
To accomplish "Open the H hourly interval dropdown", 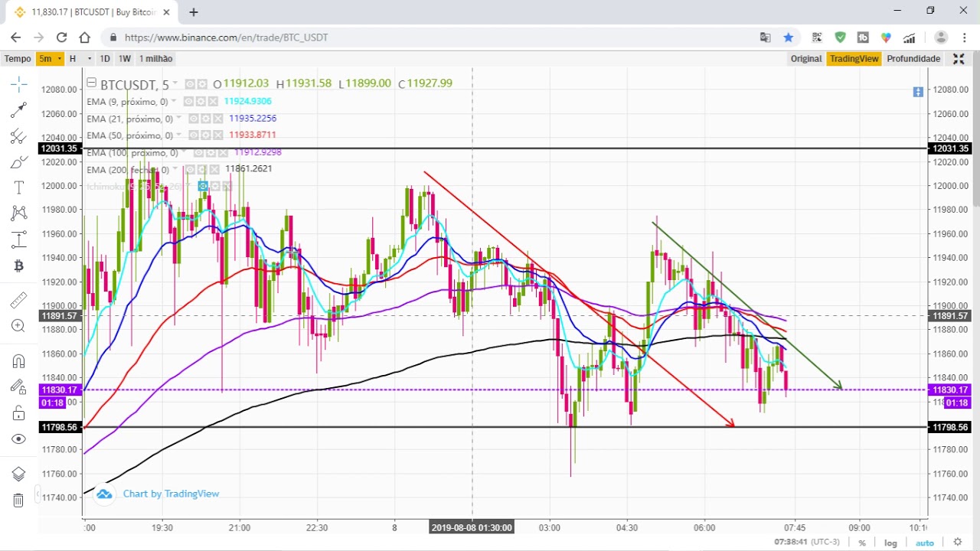I will pyautogui.click(x=80, y=59).
